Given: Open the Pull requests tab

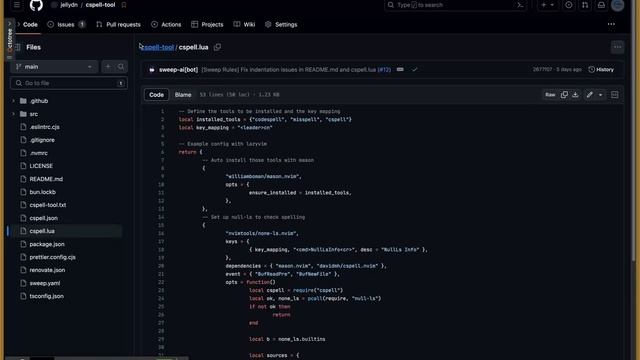Looking at the screenshot, I should click(118, 24).
